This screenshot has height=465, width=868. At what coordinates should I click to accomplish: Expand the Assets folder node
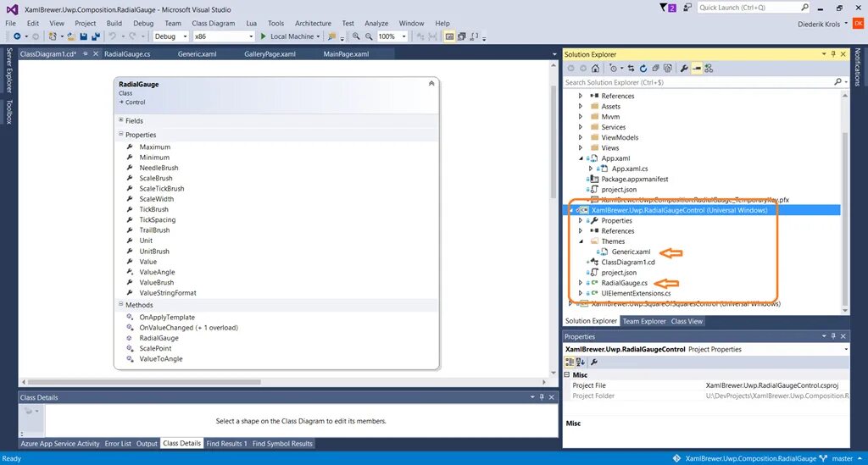[x=580, y=106]
